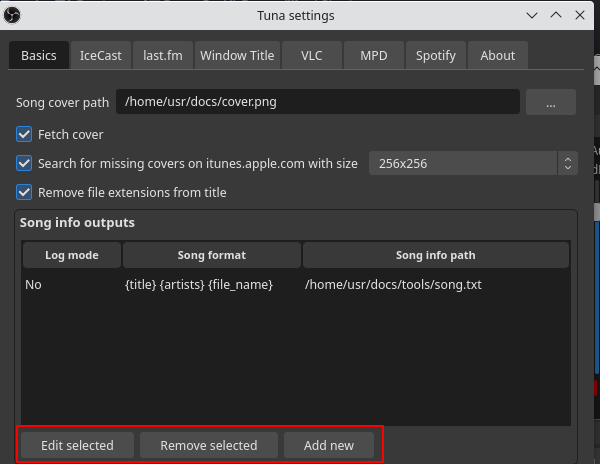
Task: Click the upward chevron in title bar
Action: point(556,15)
